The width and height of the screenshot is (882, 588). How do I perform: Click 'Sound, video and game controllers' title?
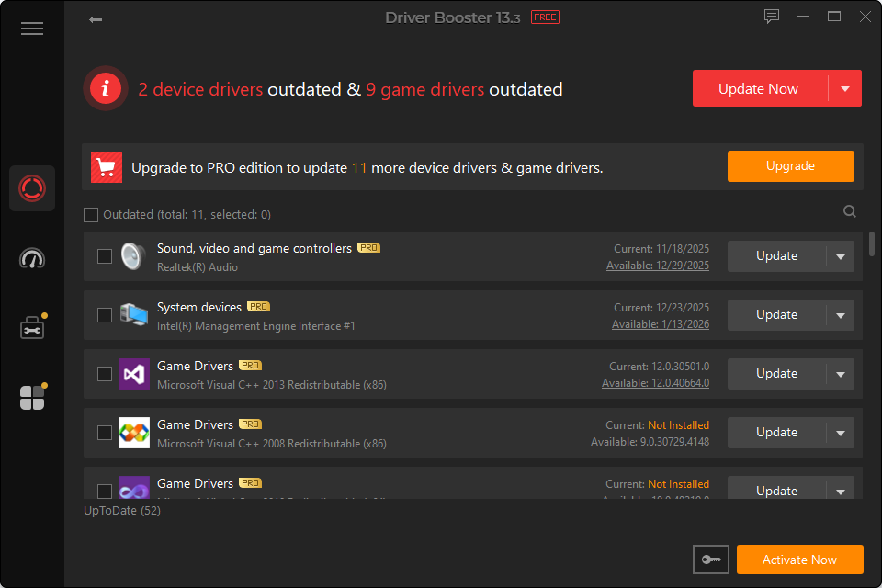(x=254, y=248)
